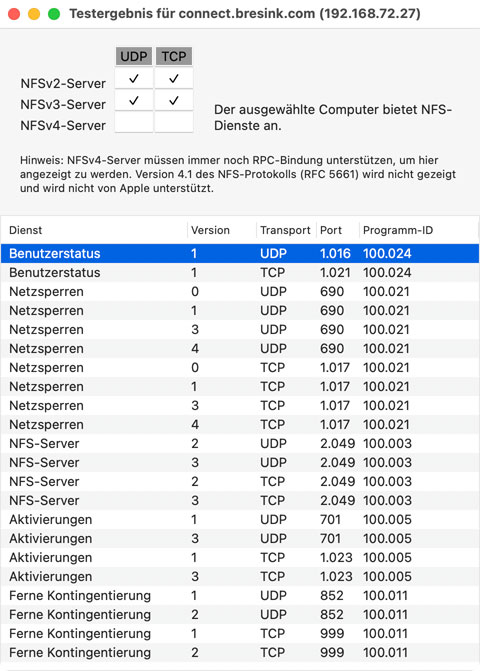This screenshot has height=671, width=480.
Task: Click the NFSv4-Server label
Action: coord(63,125)
